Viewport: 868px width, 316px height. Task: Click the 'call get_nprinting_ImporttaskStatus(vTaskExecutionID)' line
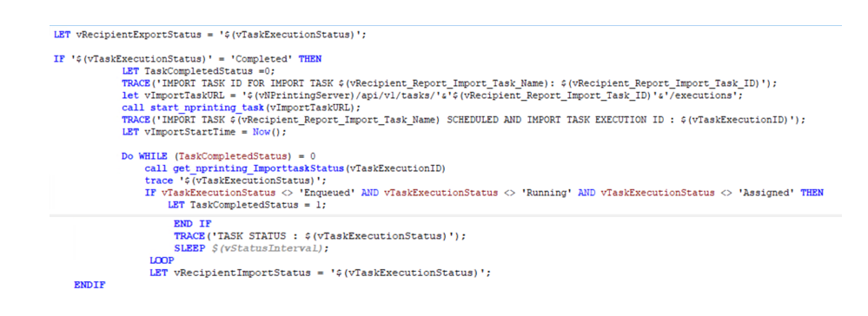tap(295, 168)
